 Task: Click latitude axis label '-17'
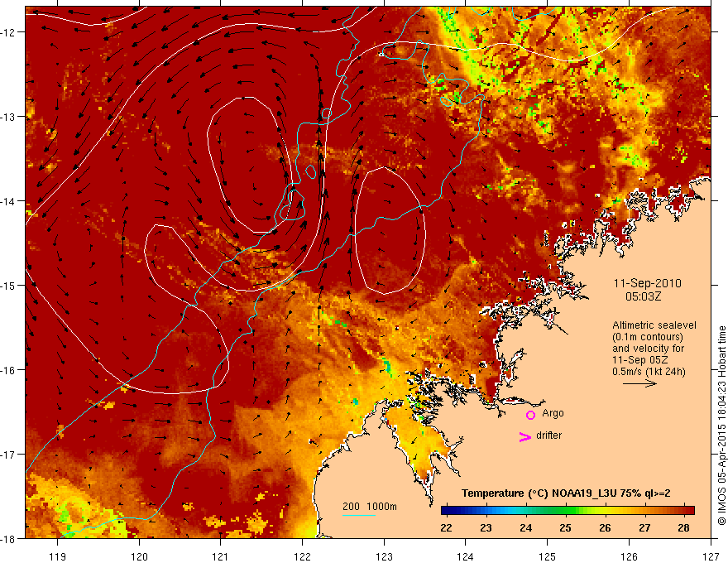[8, 454]
